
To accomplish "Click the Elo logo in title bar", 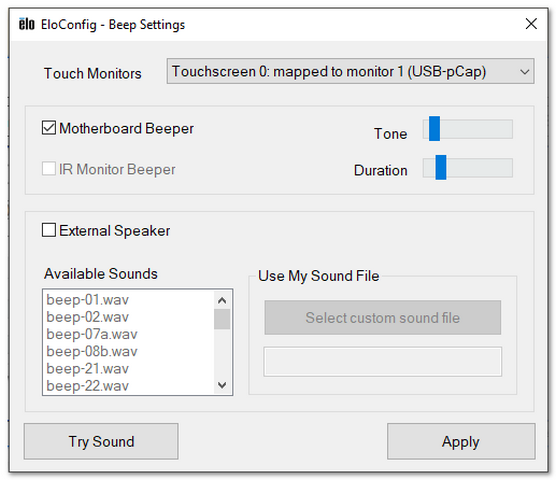I will tap(27, 24).
